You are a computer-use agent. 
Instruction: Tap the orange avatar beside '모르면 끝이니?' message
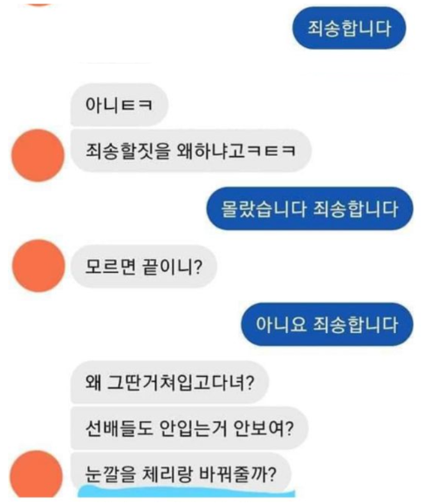pyautogui.click(x=38, y=266)
